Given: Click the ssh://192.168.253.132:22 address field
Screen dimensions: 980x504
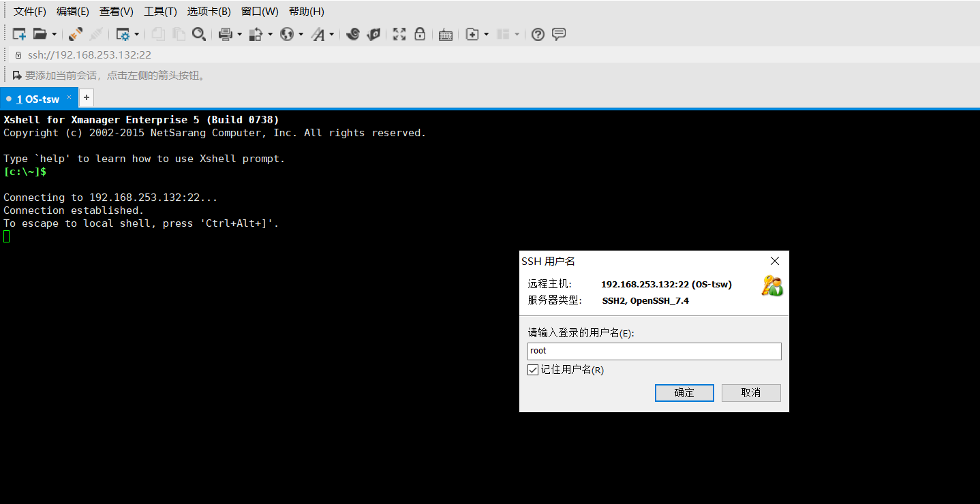Looking at the screenshot, I should [89, 55].
